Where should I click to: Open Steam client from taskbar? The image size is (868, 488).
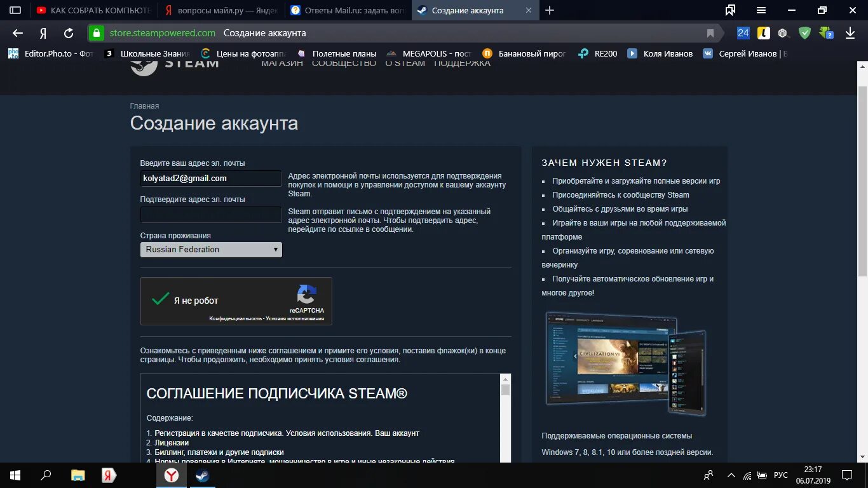tap(203, 475)
